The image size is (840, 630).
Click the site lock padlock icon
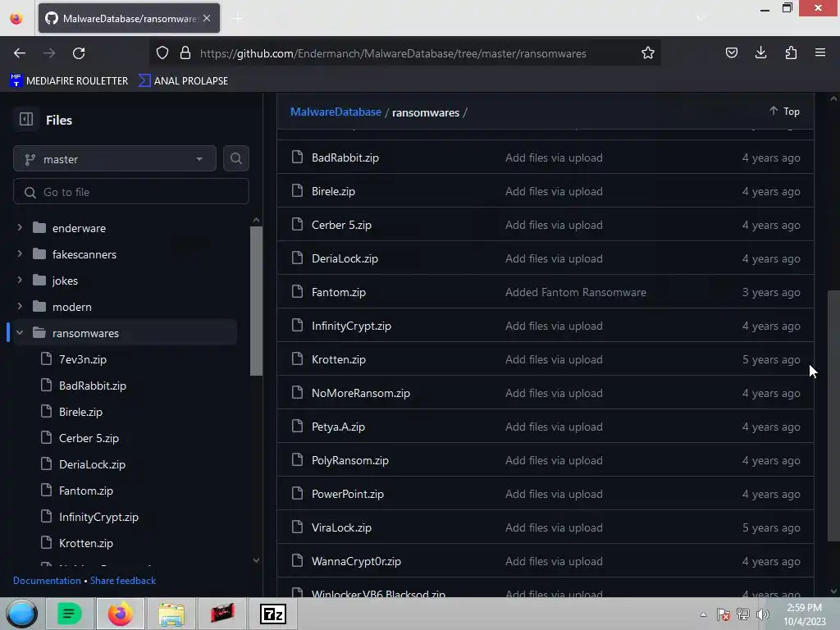point(185,52)
